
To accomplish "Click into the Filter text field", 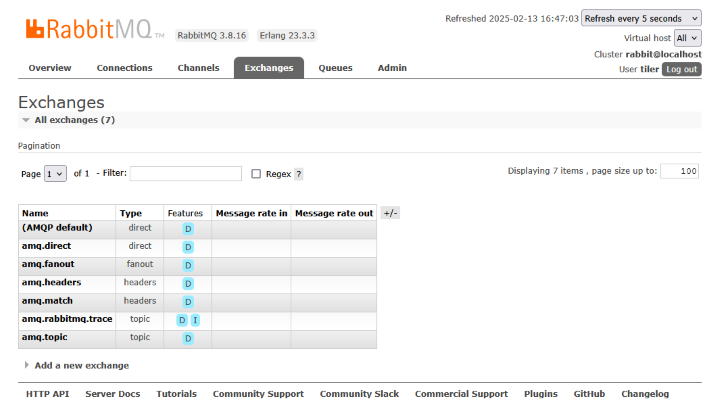I will pyautogui.click(x=186, y=174).
